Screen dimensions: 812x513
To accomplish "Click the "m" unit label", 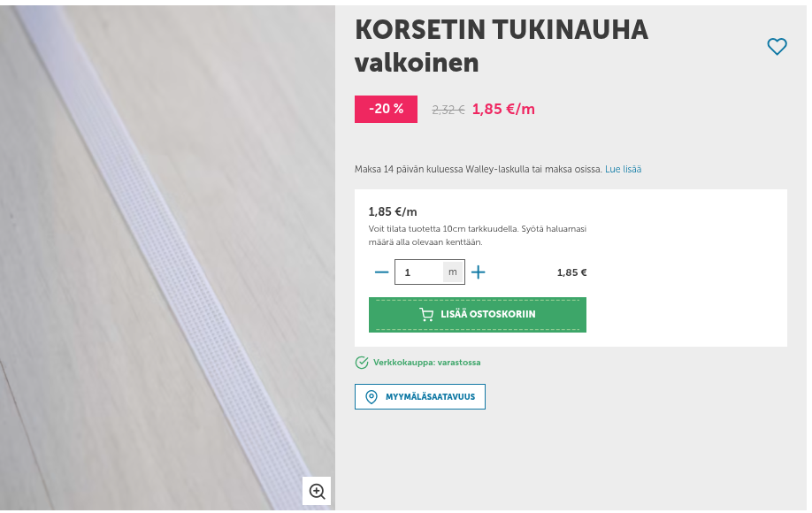I will 453,272.
